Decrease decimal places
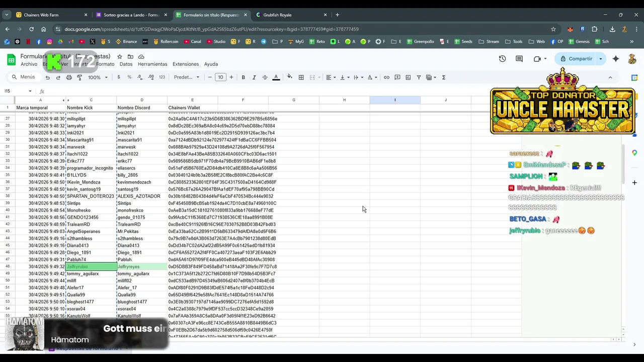644x362 pixels. click(x=140, y=77)
